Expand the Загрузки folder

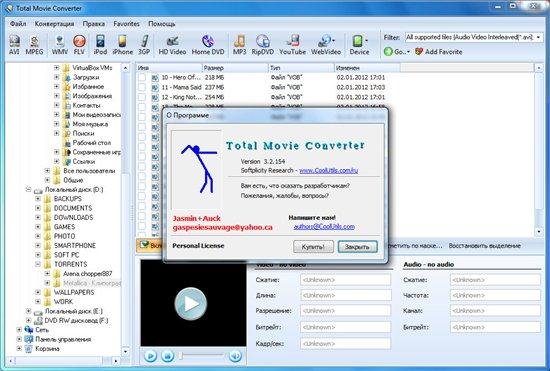pyautogui.click(x=56, y=77)
